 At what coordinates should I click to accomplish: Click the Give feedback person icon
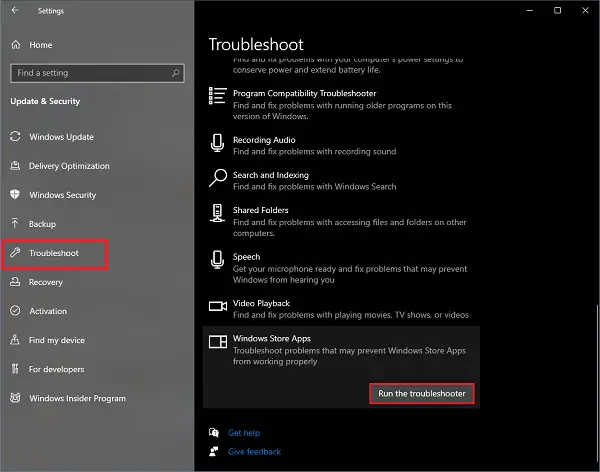214,451
